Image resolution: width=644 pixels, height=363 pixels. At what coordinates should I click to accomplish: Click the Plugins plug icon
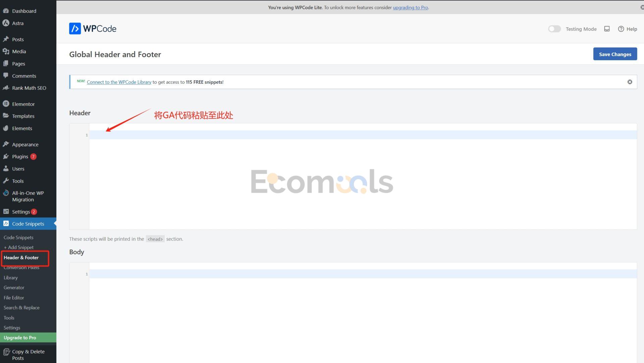[6, 157]
